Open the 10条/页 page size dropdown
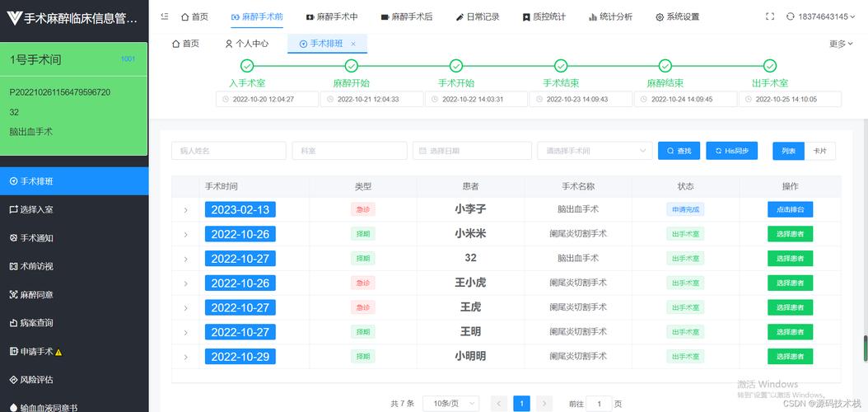Screen dimensions: 868x412 point(450,404)
